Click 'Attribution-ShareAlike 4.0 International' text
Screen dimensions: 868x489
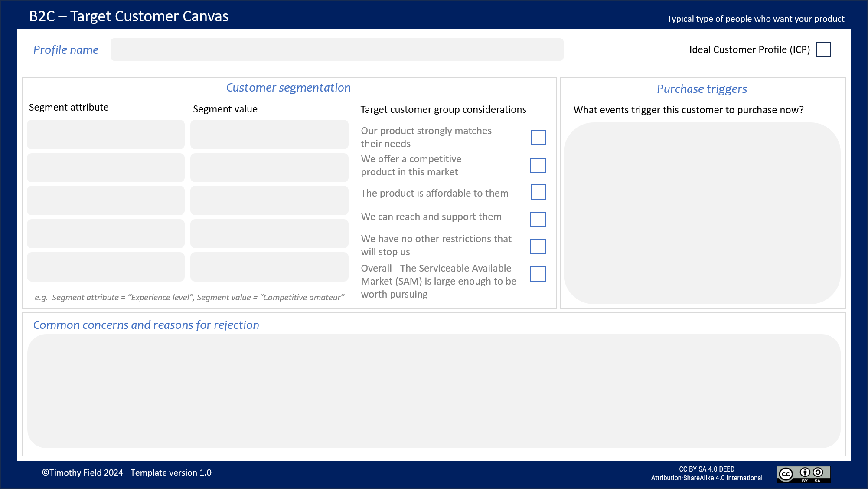707,478
